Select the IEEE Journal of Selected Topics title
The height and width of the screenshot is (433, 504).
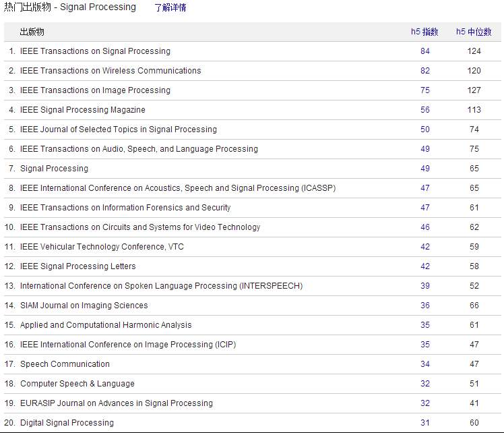[x=119, y=129]
